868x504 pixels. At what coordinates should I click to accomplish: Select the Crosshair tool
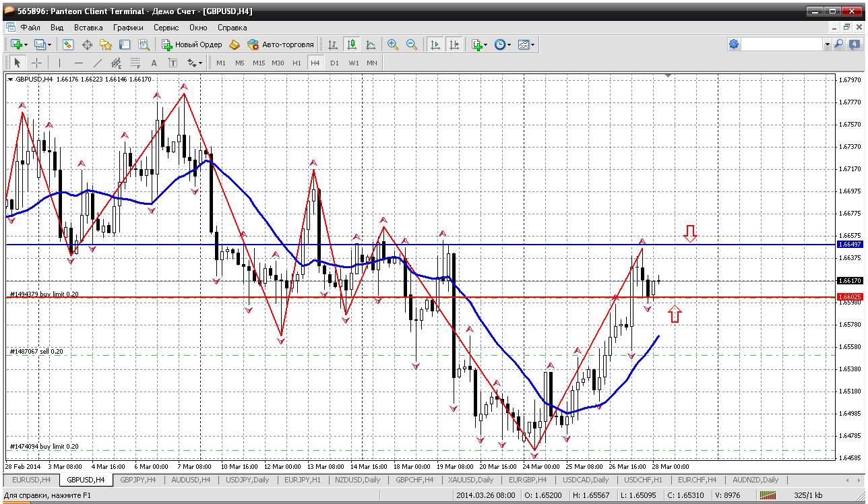coord(36,63)
